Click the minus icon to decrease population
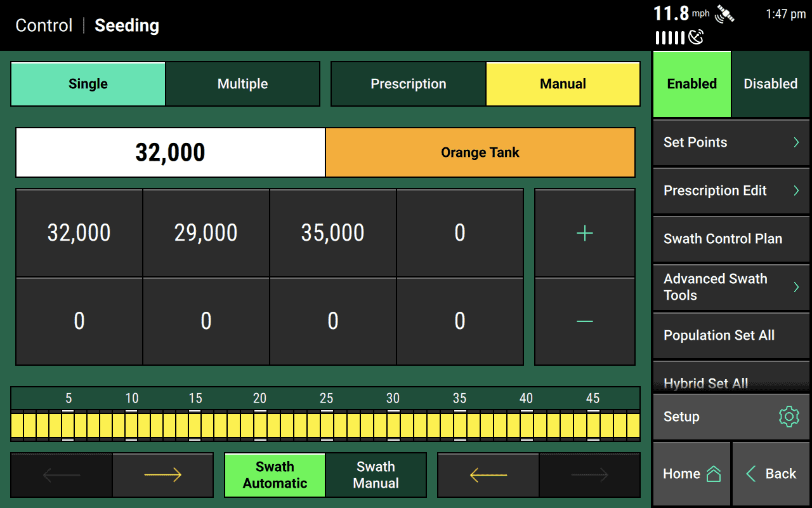812x508 pixels. 584,321
